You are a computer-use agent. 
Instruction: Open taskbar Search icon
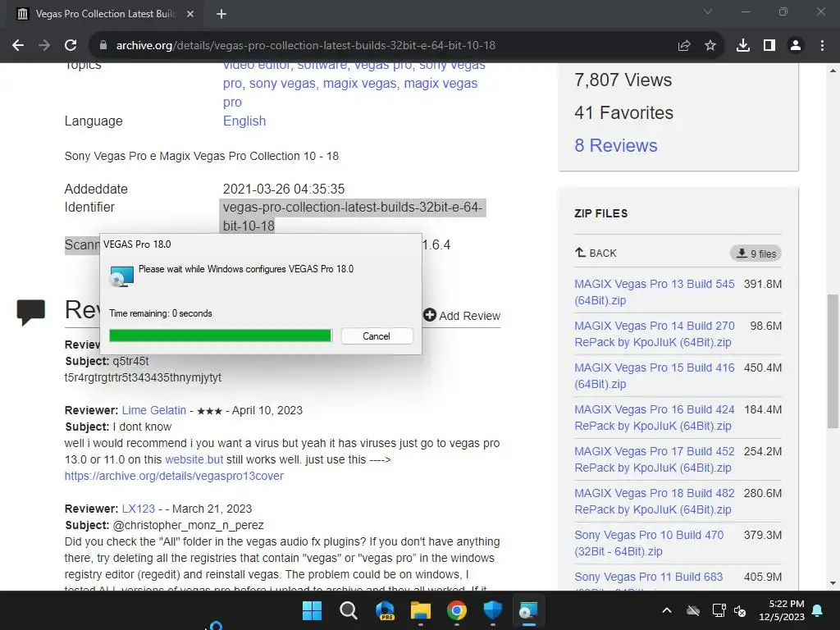tap(348, 610)
